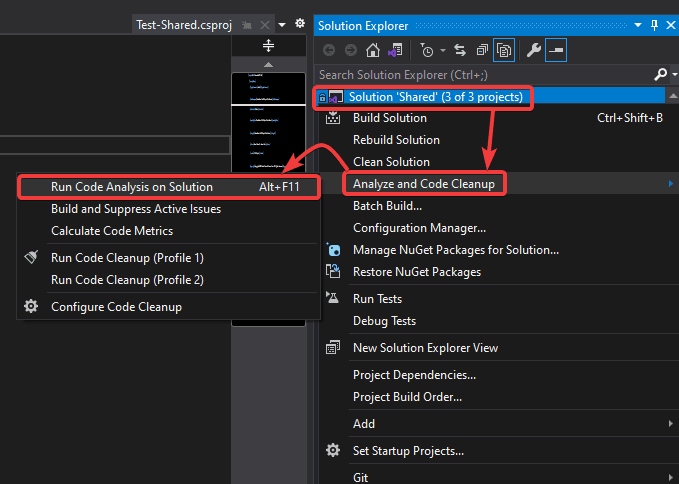Open Properties wrench icon
679x484 pixels.
click(534, 51)
